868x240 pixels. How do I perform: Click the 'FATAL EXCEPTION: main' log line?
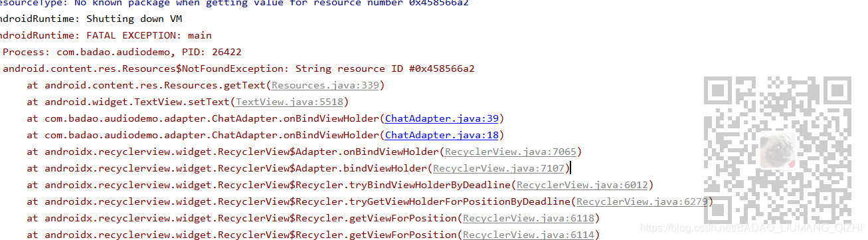tap(106, 35)
